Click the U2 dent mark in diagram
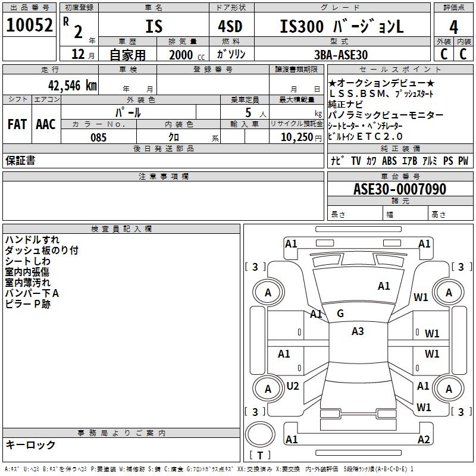476x476 pixels. (293, 386)
